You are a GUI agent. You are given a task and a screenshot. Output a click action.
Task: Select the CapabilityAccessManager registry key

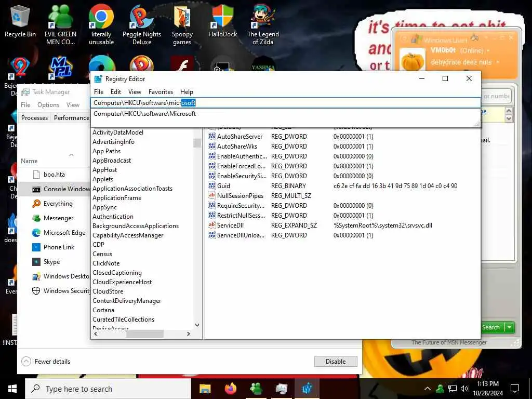[128, 235]
